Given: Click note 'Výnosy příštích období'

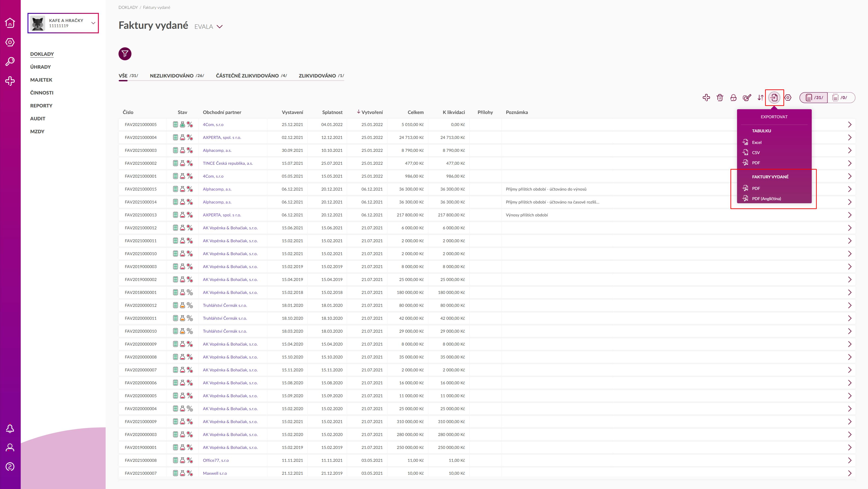Looking at the screenshot, I should (527, 215).
